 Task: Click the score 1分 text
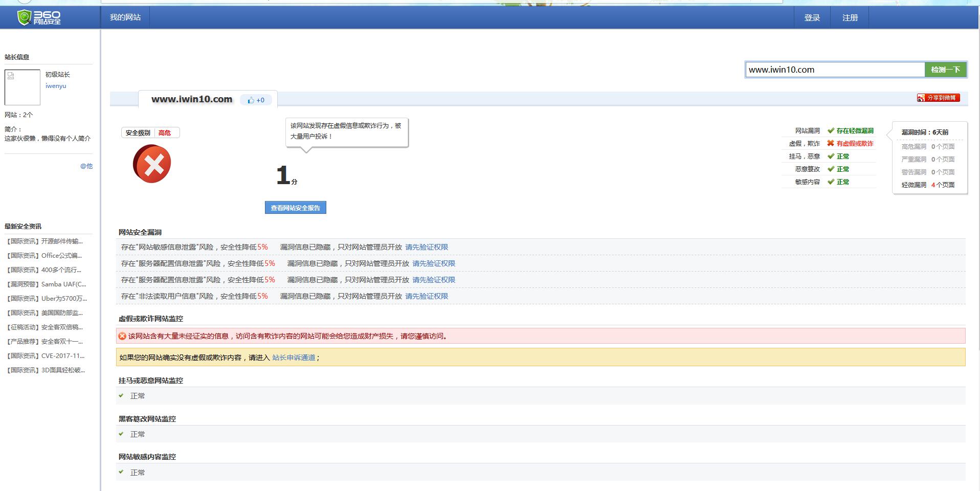[x=286, y=175]
